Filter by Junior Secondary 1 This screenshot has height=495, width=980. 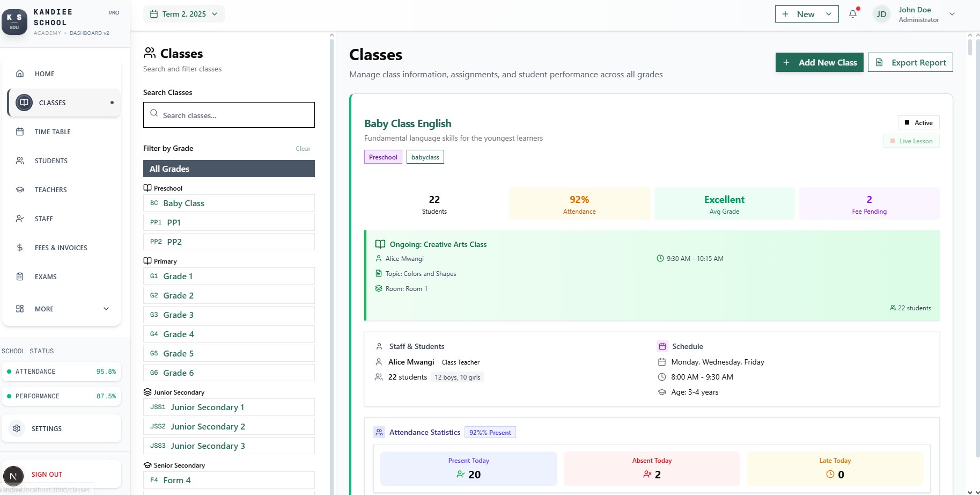[x=229, y=407]
